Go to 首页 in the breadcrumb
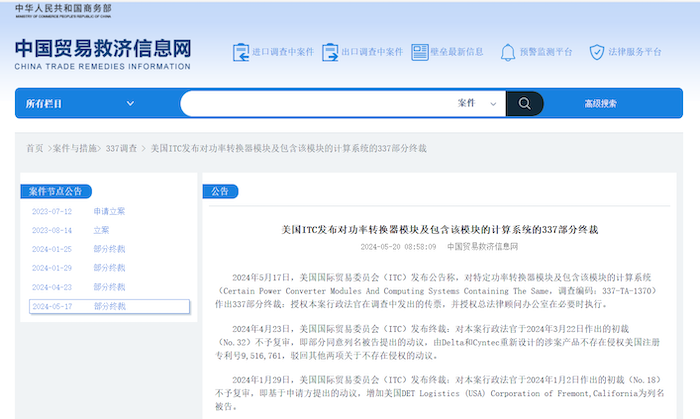The image size is (700, 419). click(x=34, y=148)
